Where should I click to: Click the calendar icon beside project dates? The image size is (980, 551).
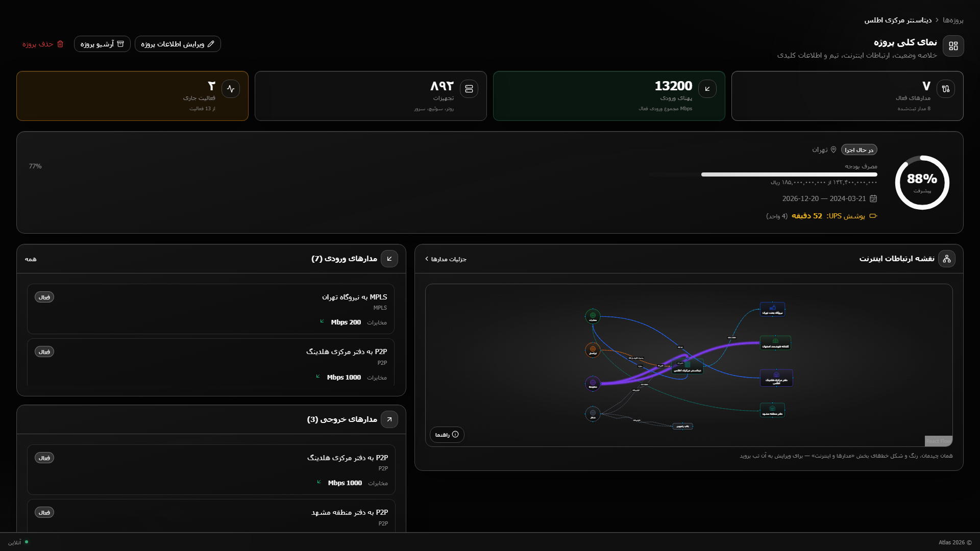(x=873, y=198)
